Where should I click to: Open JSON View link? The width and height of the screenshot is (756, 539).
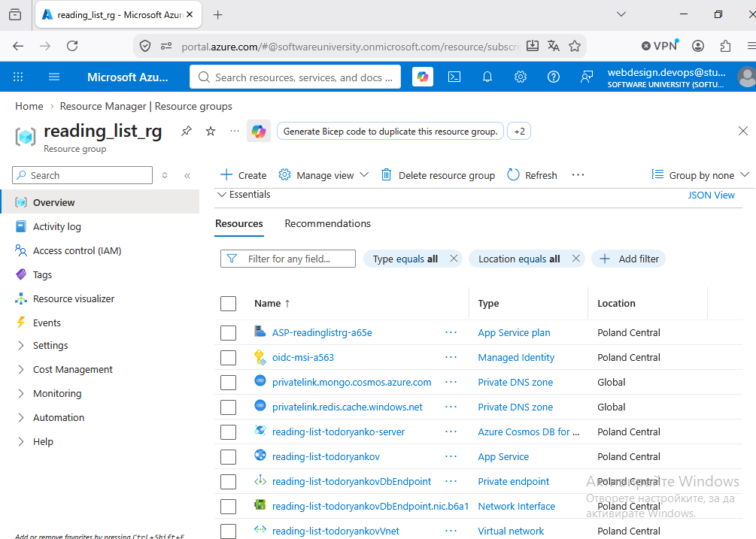click(711, 195)
